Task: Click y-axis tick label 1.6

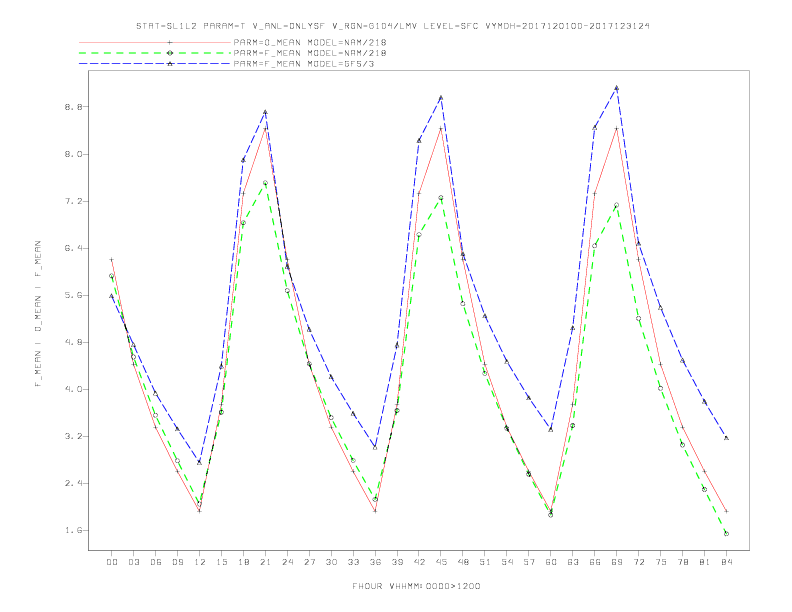Action: [x=73, y=530]
